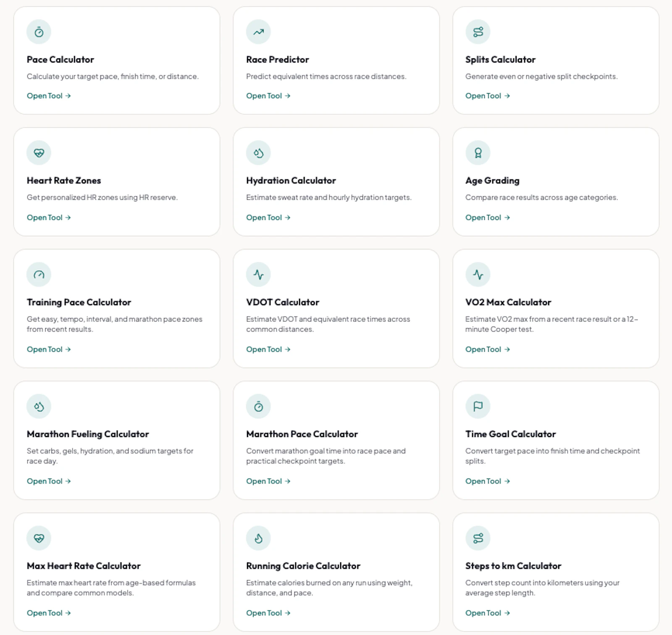This screenshot has width=672, height=635.
Task: Click the VDOT Calculator card title
Action: (283, 302)
